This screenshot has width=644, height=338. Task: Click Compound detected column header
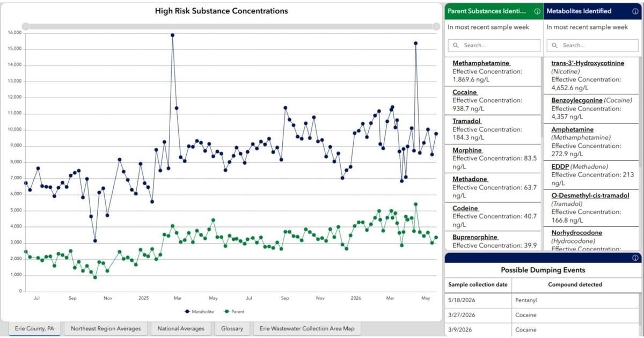[x=575, y=285]
